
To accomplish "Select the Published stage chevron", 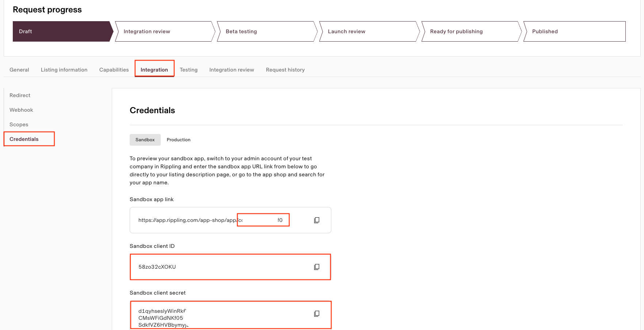I will (544, 31).
